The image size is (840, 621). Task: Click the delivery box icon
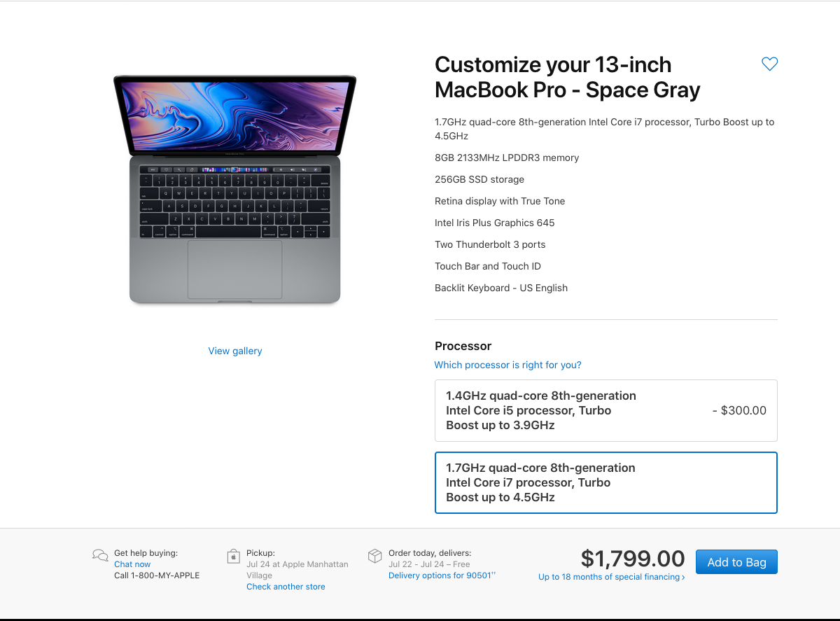click(x=375, y=556)
